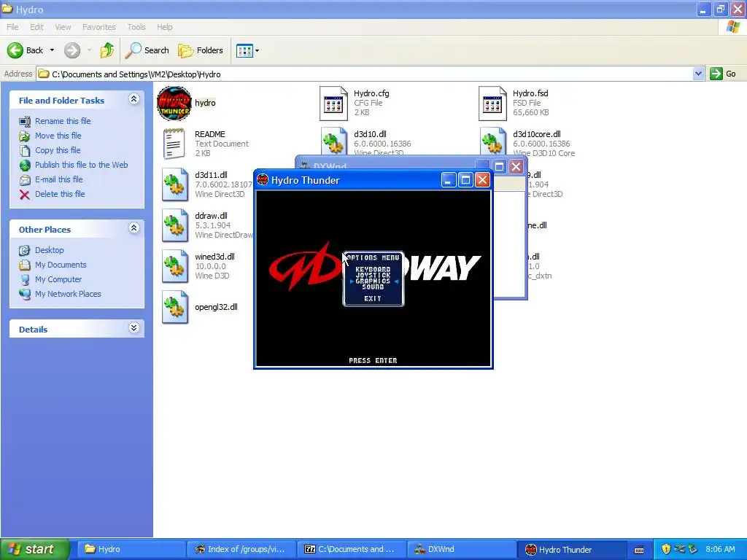Minimize the Hydro Thunder window
747x560 pixels.
[449, 180]
